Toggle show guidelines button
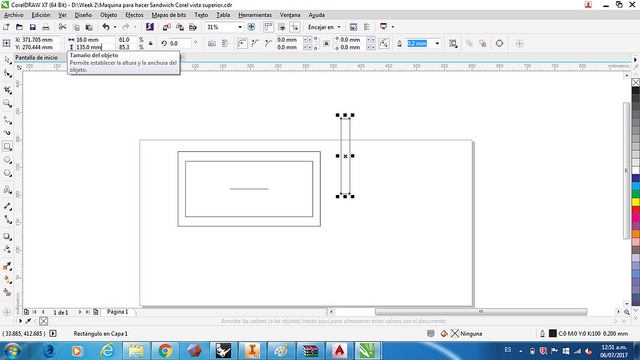 tap(295, 27)
